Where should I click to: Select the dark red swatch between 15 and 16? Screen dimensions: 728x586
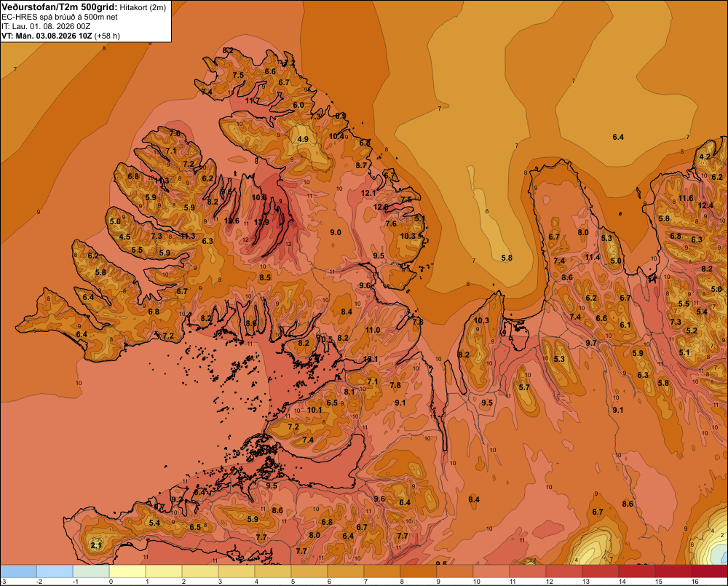pyautogui.click(x=673, y=571)
